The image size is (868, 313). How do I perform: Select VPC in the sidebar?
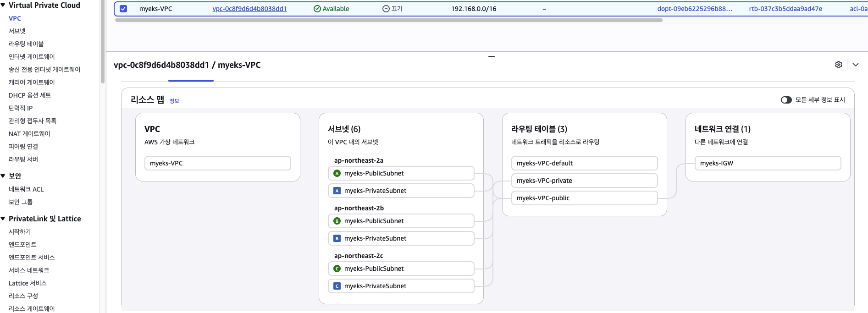[x=15, y=18]
